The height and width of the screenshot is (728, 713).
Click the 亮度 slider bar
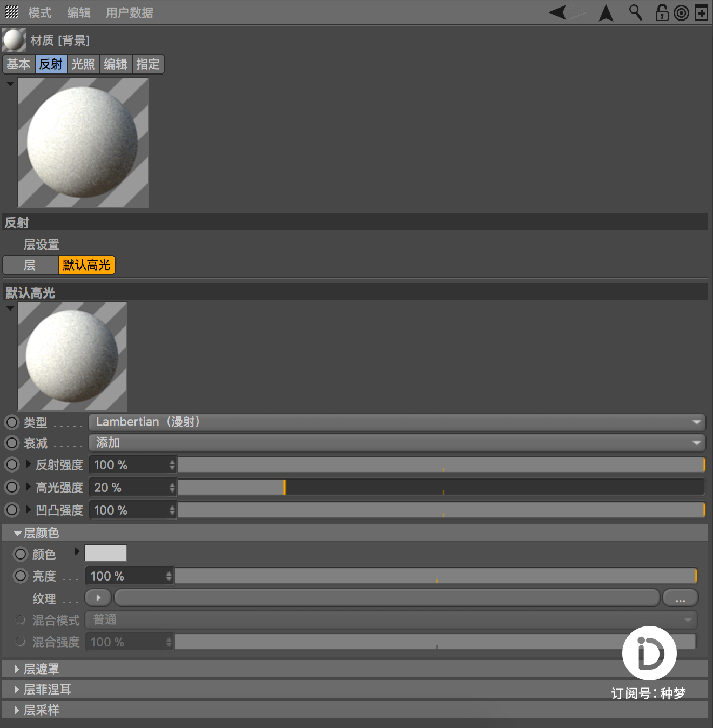(x=436, y=576)
